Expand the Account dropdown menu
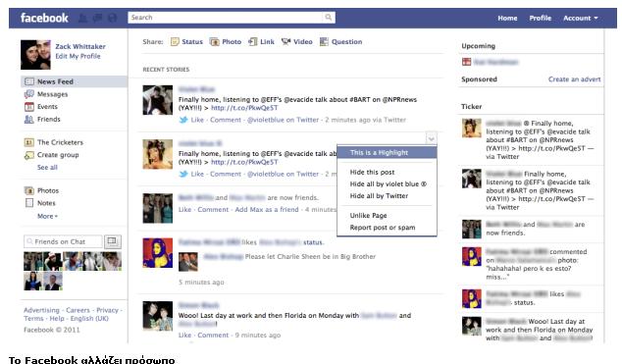Image resolution: width=622 pixels, height=364 pixels. pos(581,18)
